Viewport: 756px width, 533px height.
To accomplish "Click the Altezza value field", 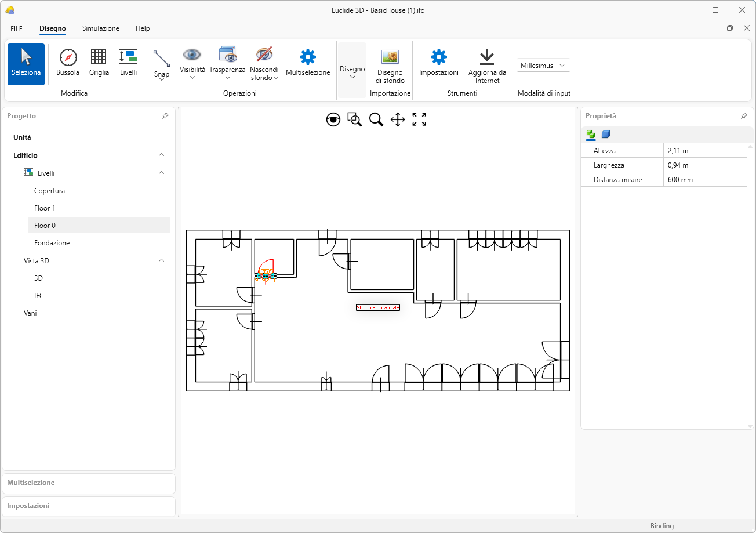I will [704, 151].
